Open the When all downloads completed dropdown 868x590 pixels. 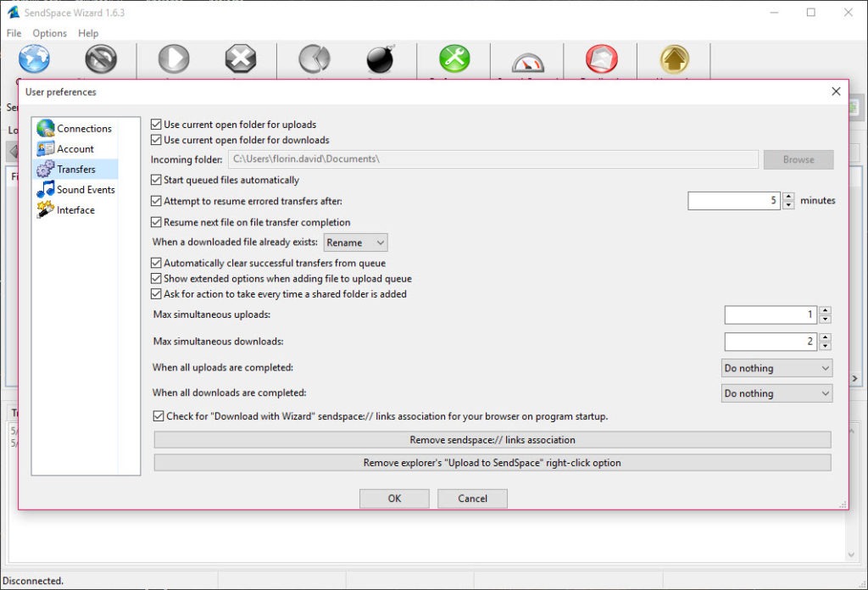point(776,393)
